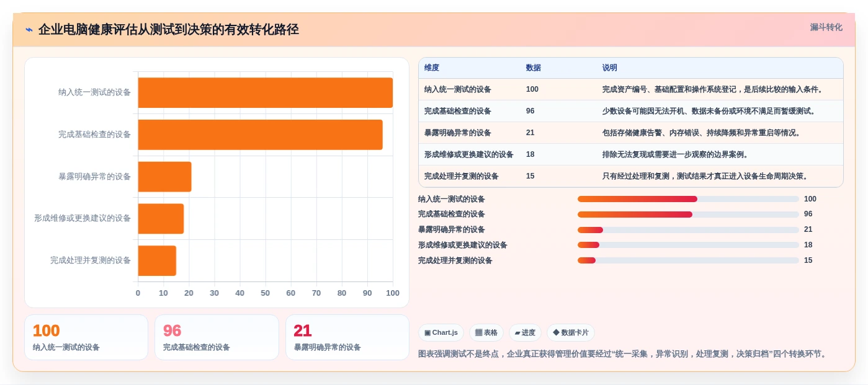This screenshot has height=385, width=868.
Task: Click table cell 纳入统一测试的设备
Action: pyautogui.click(x=458, y=89)
